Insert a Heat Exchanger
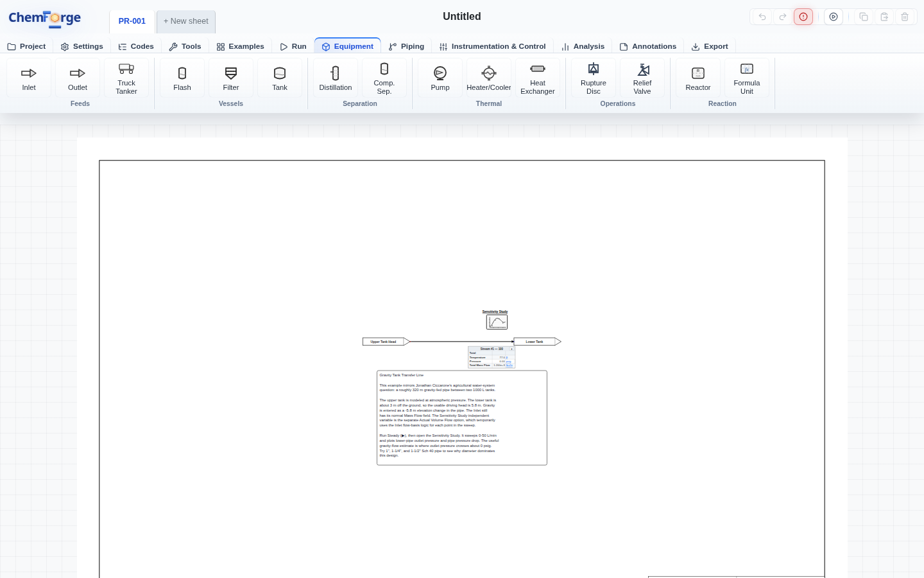Screen dimensions: 924x578 click(538, 78)
